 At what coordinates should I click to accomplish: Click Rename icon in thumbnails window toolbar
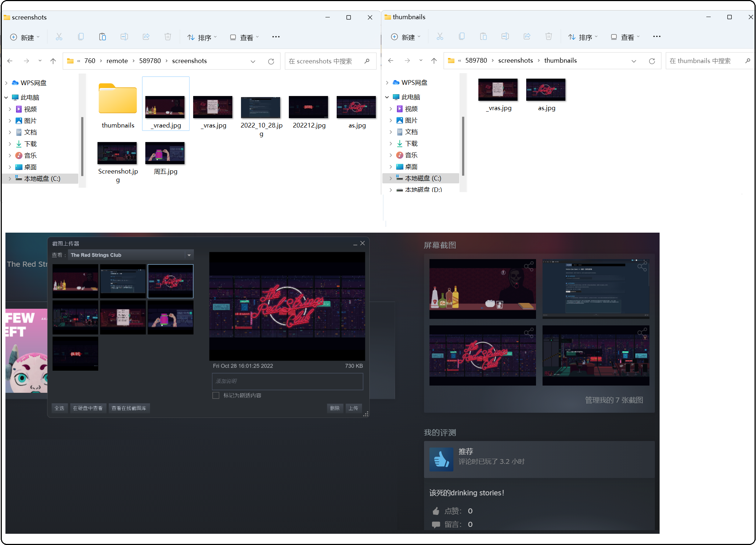[x=505, y=37]
